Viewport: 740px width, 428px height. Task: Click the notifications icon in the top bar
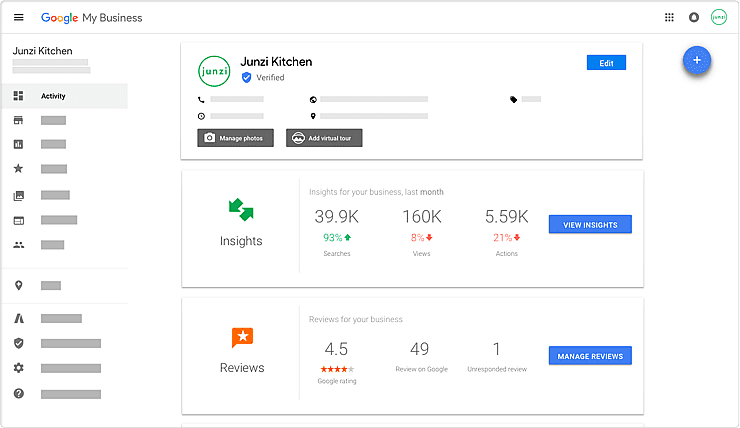click(x=694, y=17)
